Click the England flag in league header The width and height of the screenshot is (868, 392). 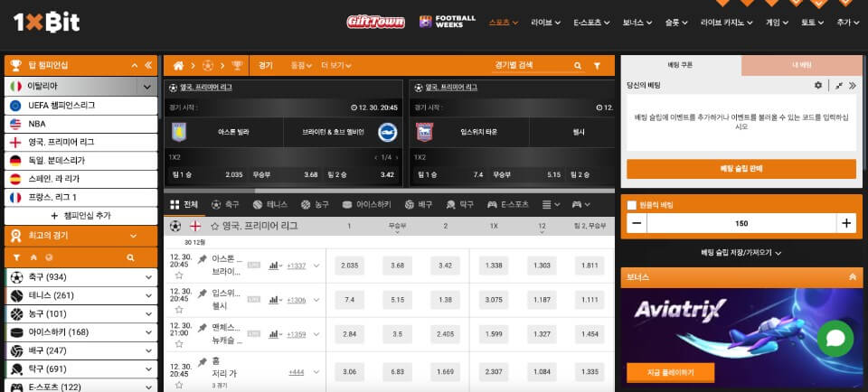tap(195, 226)
